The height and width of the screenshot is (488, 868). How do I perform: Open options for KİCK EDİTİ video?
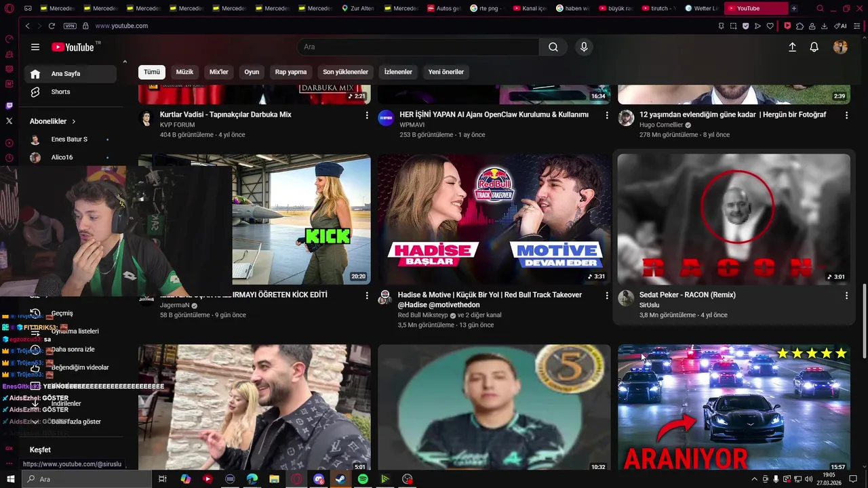coord(367,296)
